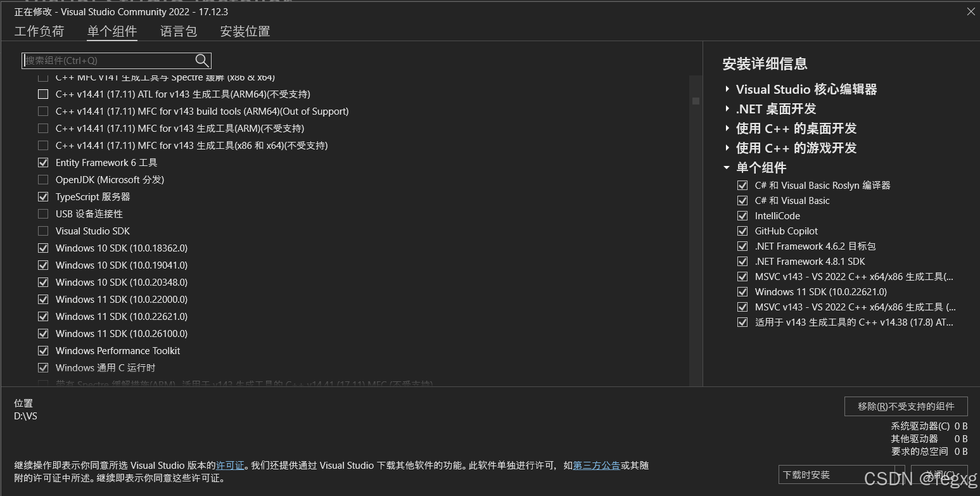This screenshot has height=496, width=980.
Task: Click the 要求的总空间 entry
Action: (x=929, y=452)
